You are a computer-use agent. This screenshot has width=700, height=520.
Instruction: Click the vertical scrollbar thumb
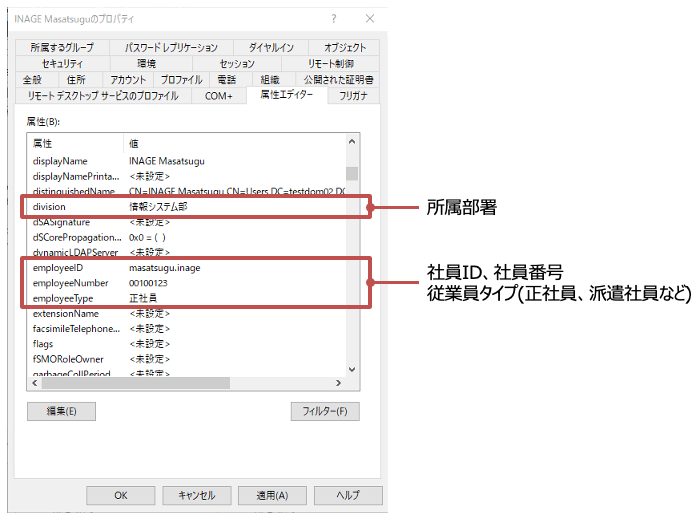352,173
